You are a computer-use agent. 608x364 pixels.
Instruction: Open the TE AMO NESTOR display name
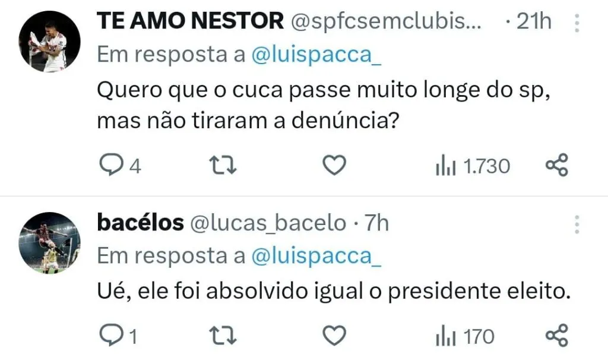(x=190, y=22)
